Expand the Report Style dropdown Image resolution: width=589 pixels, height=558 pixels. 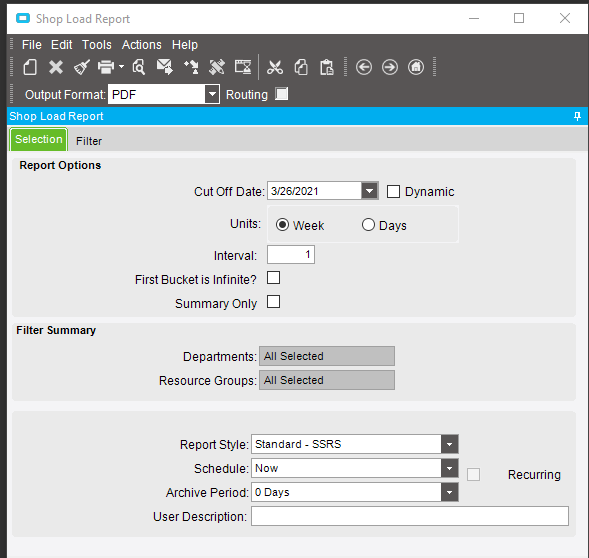(x=449, y=445)
